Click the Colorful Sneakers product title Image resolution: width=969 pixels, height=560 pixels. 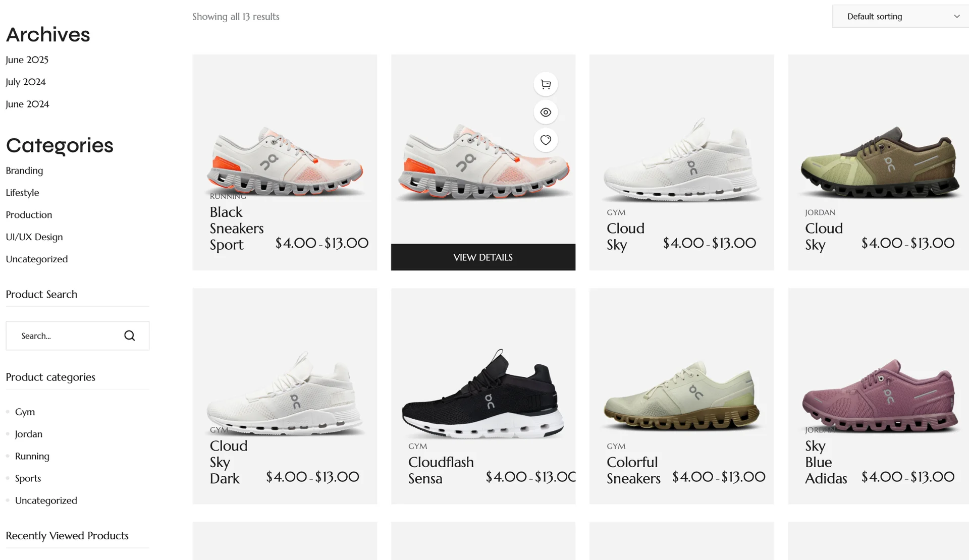click(633, 470)
